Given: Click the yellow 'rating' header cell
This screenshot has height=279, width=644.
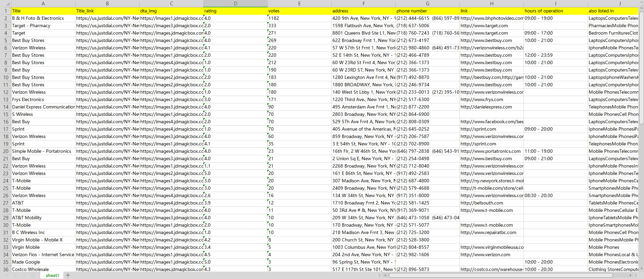Looking at the screenshot, I should click(x=235, y=11).
